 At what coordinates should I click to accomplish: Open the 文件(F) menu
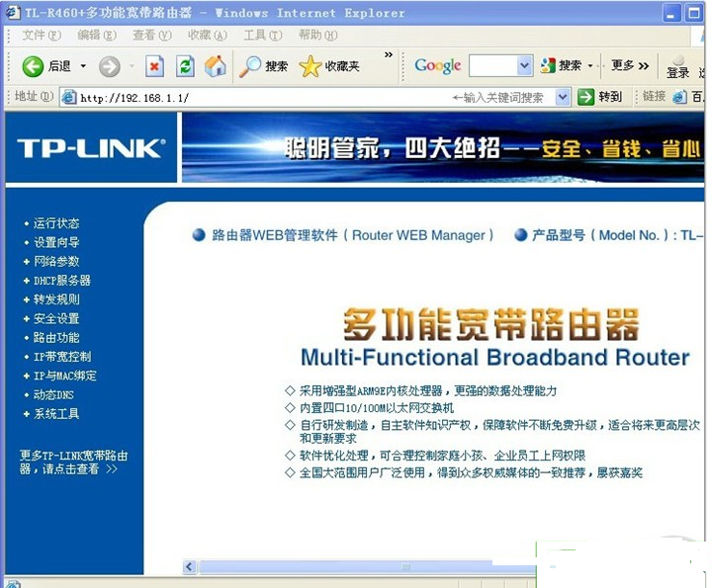tap(41, 36)
